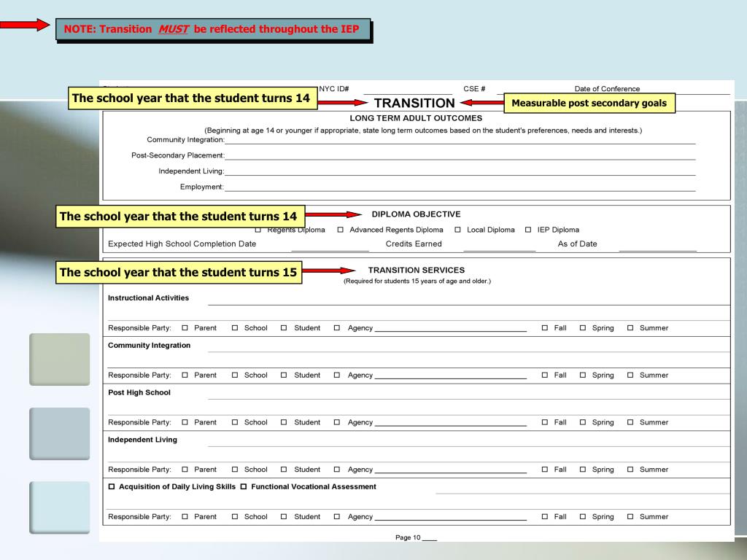Click the As of Date field
Image resolution: width=747 pixels, height=560 pixels.
(657, 245)
